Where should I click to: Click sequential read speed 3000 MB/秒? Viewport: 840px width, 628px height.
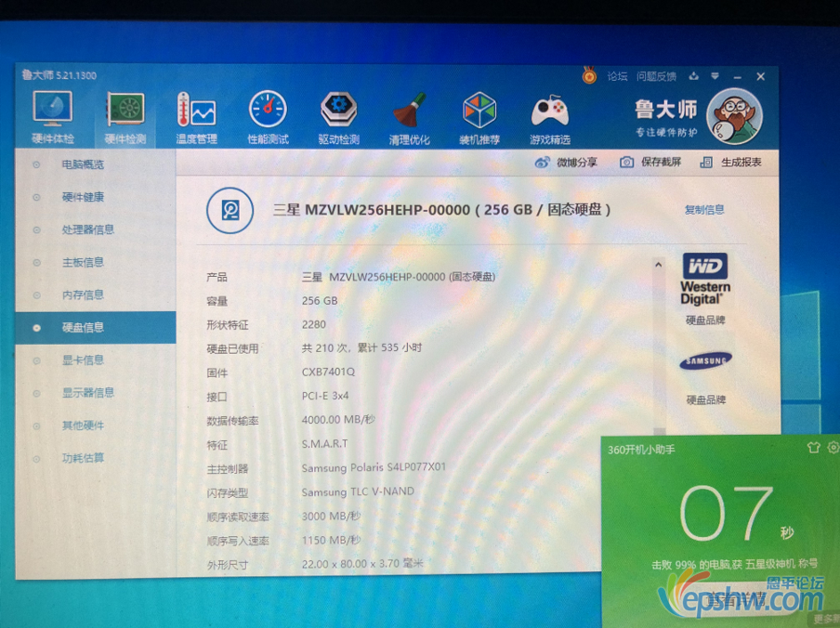(331, 517)
